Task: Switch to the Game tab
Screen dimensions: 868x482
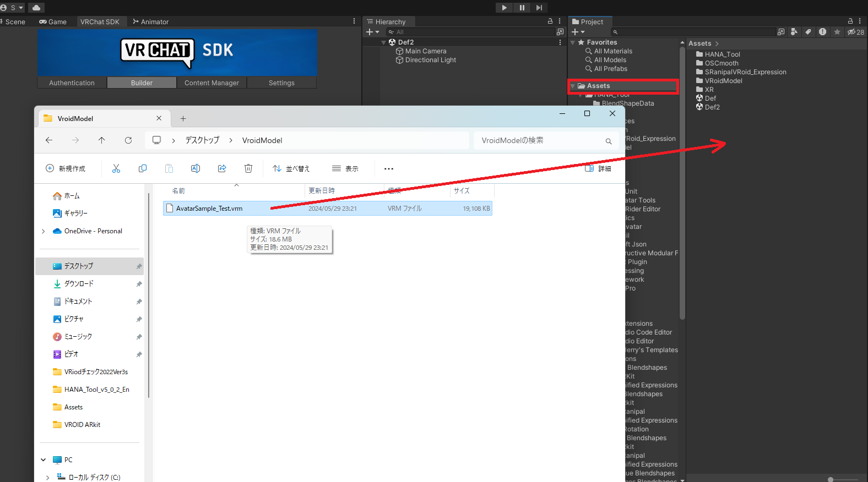Action: 53,22
